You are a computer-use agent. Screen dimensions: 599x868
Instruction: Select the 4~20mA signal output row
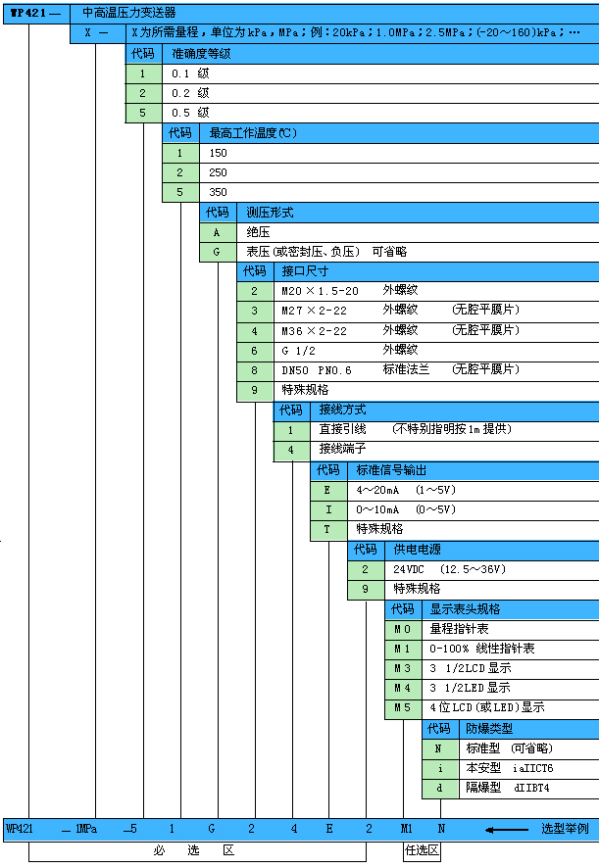pyautogui.click(x=473, y=490)
